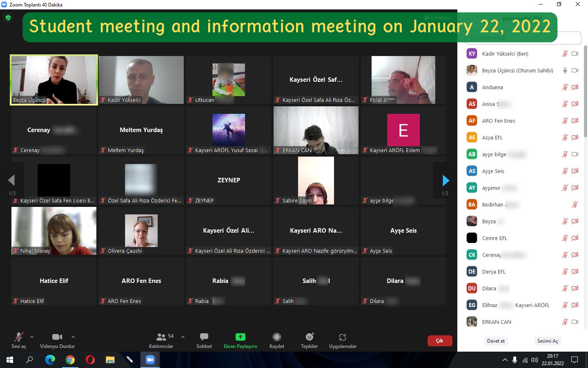Select Anduena in participant list
Image resolution: width=588 pixels, height=368 pixels.
tap(523, 87)
